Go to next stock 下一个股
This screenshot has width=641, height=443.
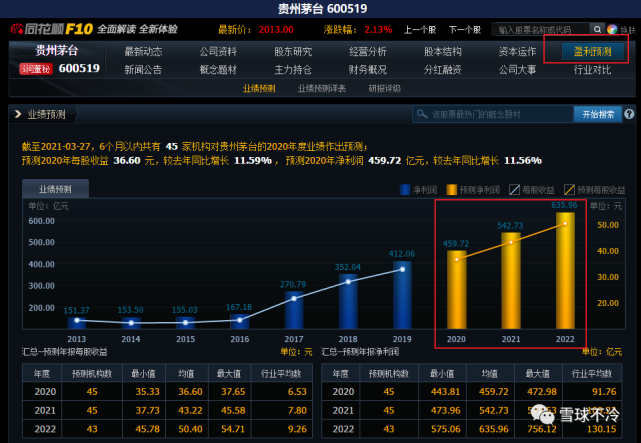pos(465,30)
